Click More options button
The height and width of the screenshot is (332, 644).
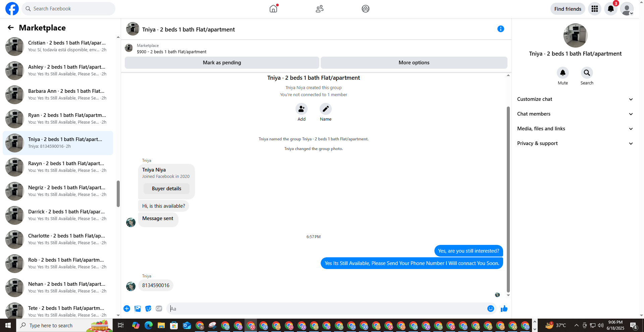tap(414, 63)
